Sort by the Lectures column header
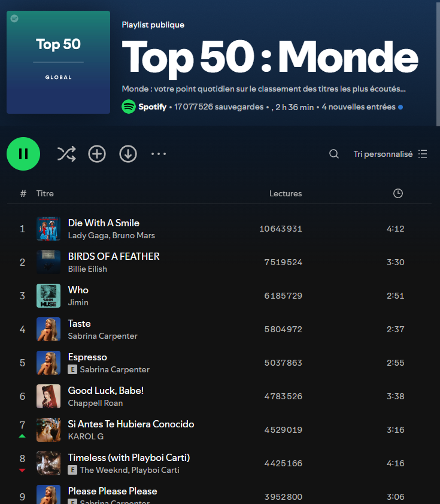 (286, 193)
